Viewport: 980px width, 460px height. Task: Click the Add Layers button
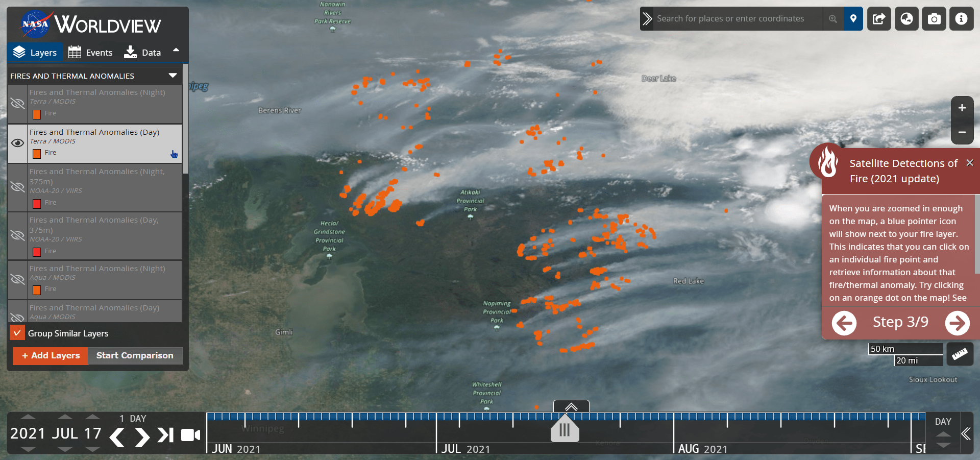[51, 355]
